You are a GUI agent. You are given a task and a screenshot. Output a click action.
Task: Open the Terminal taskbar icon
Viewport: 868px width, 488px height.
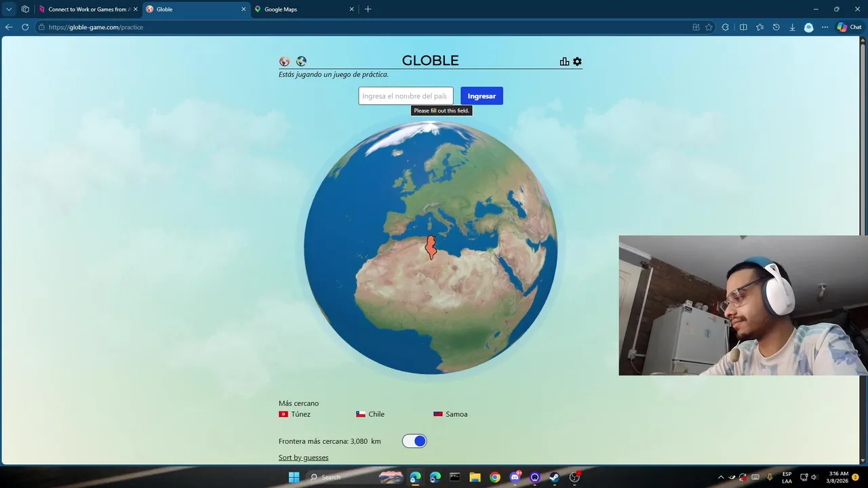click(x=454, y=477)
